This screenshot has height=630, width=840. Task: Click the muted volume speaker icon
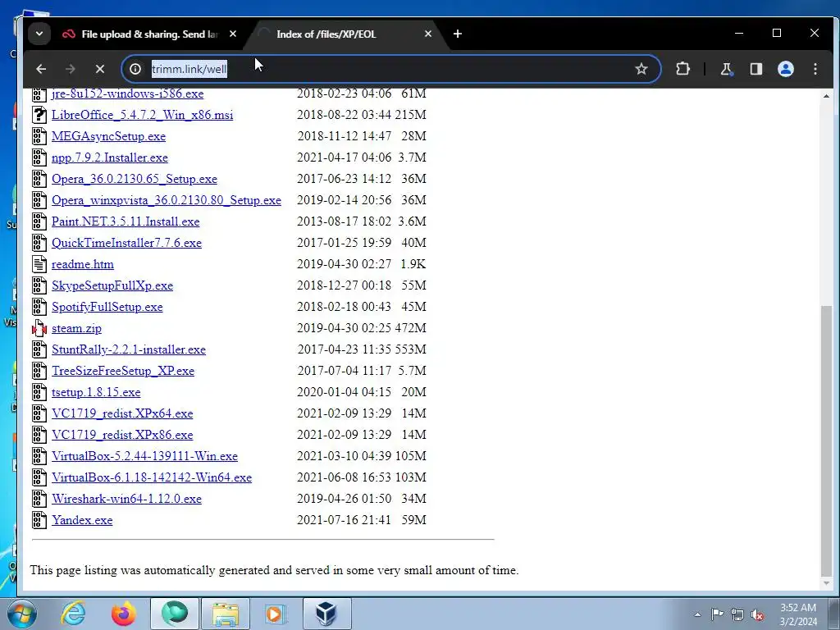[x=758, y=614]
